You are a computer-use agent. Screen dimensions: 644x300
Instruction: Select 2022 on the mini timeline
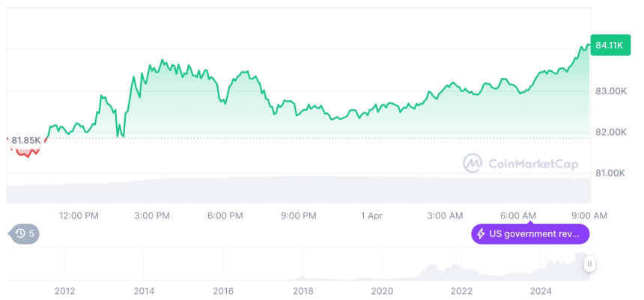[461, 291]
